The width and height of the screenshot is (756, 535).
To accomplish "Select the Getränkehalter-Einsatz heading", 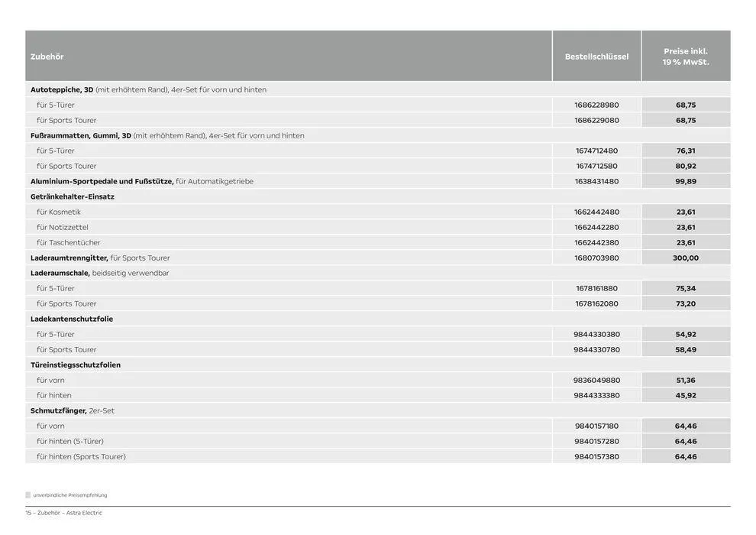I will 73,196.
